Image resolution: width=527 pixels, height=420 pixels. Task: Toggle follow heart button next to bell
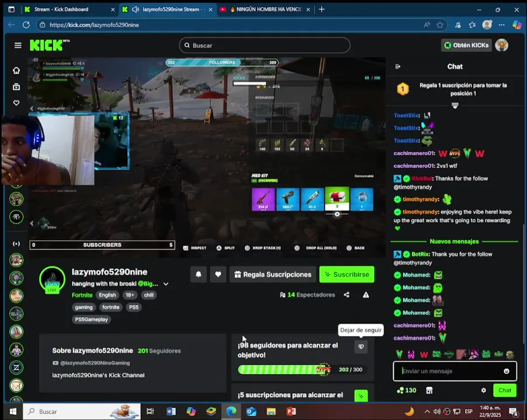(x=218, y=275)
